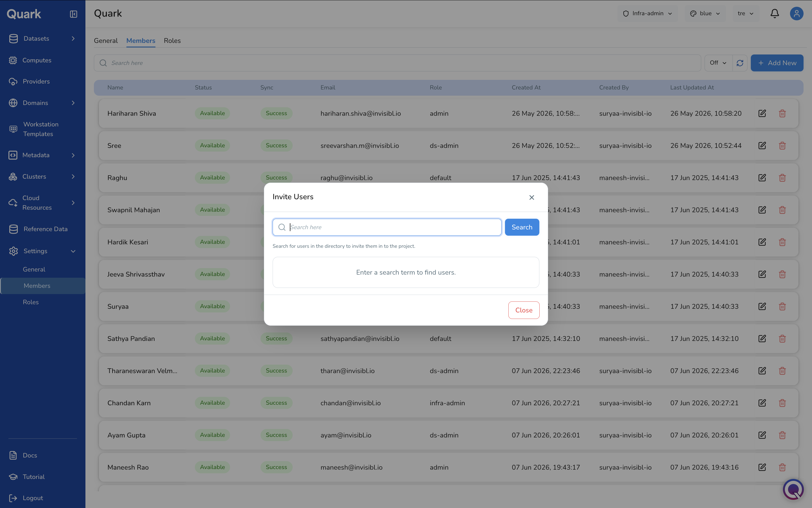Focus Invite Users search field
The height and width of the screenshot is (508, 812).
click(387, 227)
